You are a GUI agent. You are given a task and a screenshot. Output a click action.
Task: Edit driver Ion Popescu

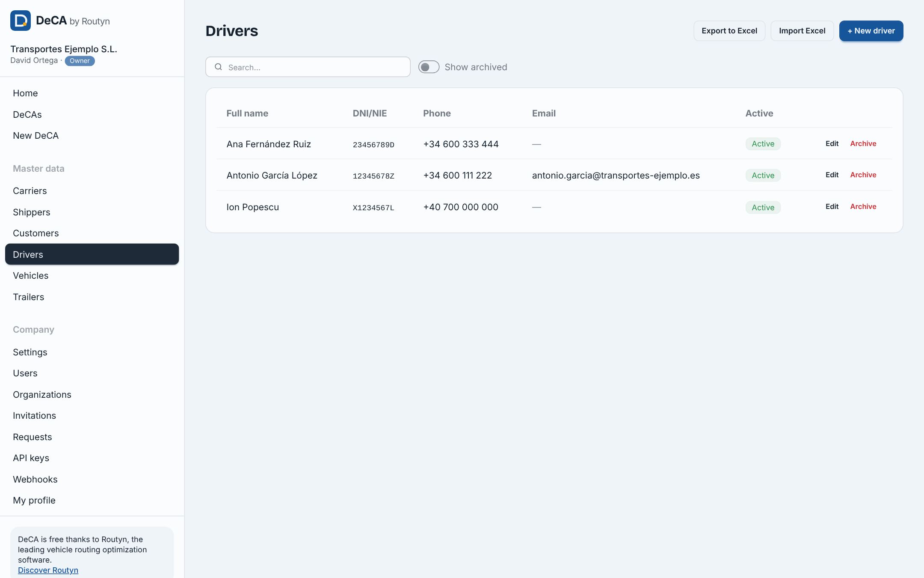pyautogui.click(x=832, y=206)
